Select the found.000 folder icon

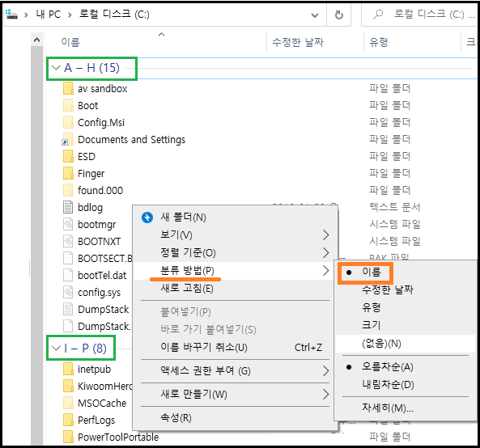[x=68, y=190]
